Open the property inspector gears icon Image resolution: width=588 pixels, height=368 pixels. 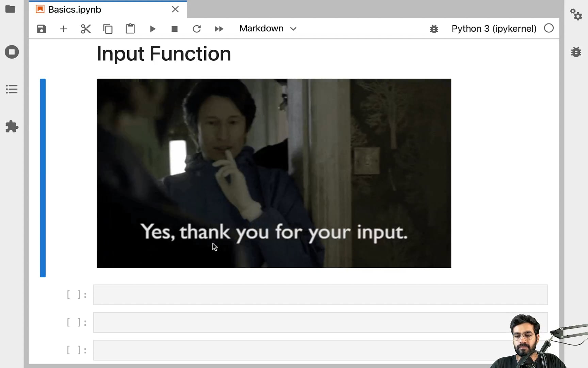[576, 14]
